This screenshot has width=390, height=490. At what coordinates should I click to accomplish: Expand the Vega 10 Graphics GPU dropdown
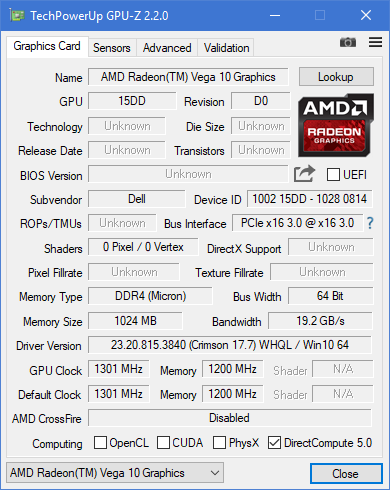(x=115, y=473)
